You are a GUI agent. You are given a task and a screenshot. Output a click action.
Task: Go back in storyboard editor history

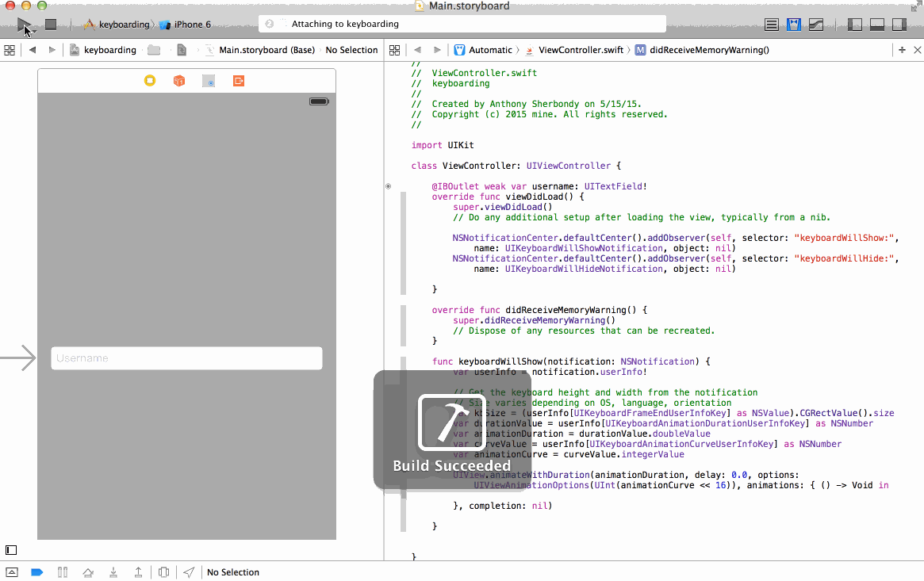(x=33, y=50)
